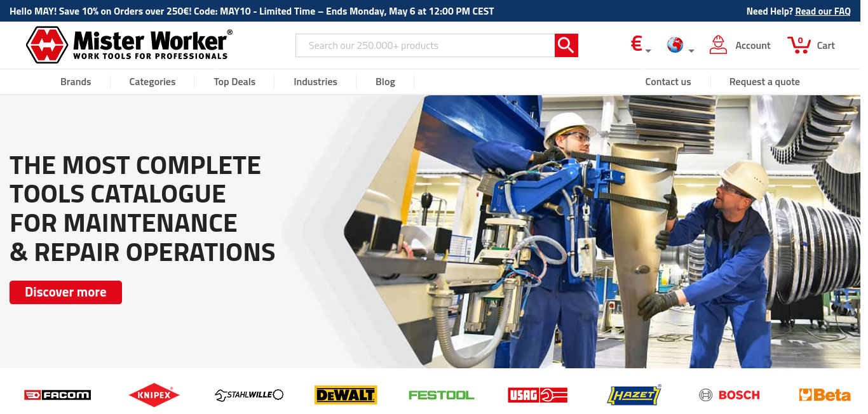868x414 pixels.
Task: Click the 'THE MOST COMPLETE TOOLS CATALOGUE' headline
Action: point(142,209)
